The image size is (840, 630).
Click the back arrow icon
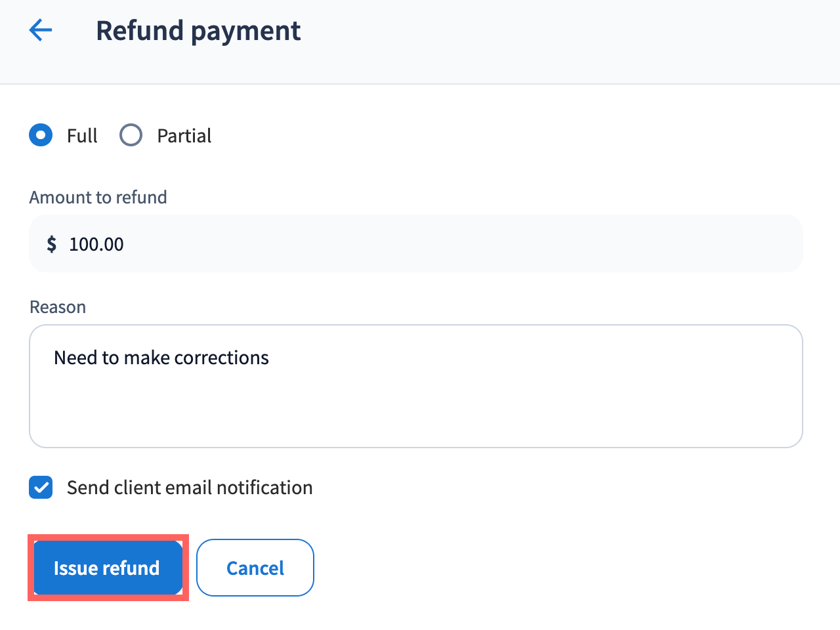point(41,30)
